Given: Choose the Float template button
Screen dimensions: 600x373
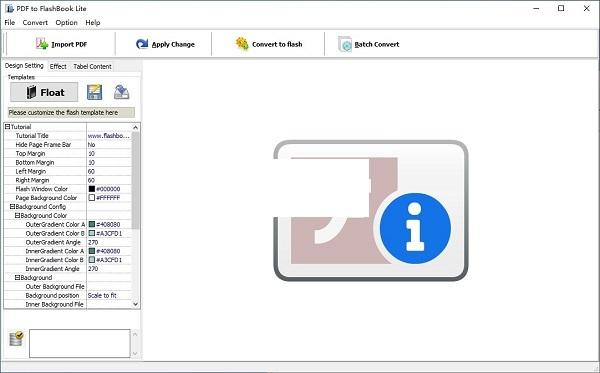Looking at the screenshot, I should pyautogui.click(x=44, y=92).
